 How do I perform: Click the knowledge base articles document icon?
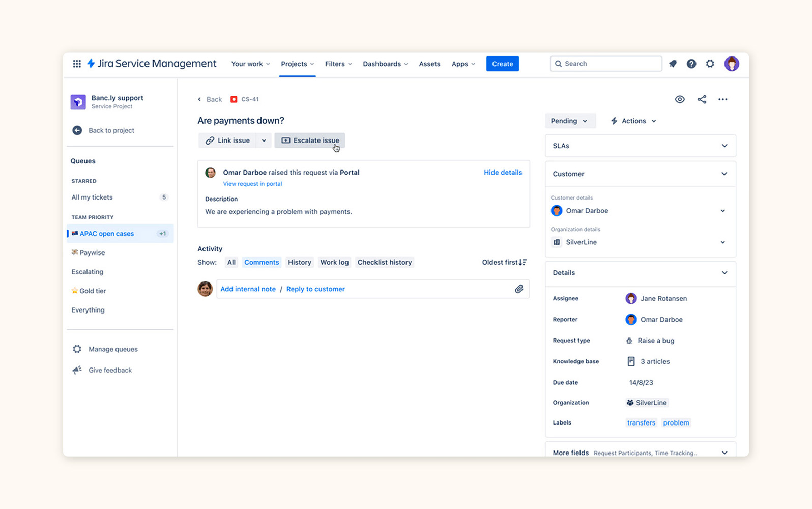[x=631, y=361]
